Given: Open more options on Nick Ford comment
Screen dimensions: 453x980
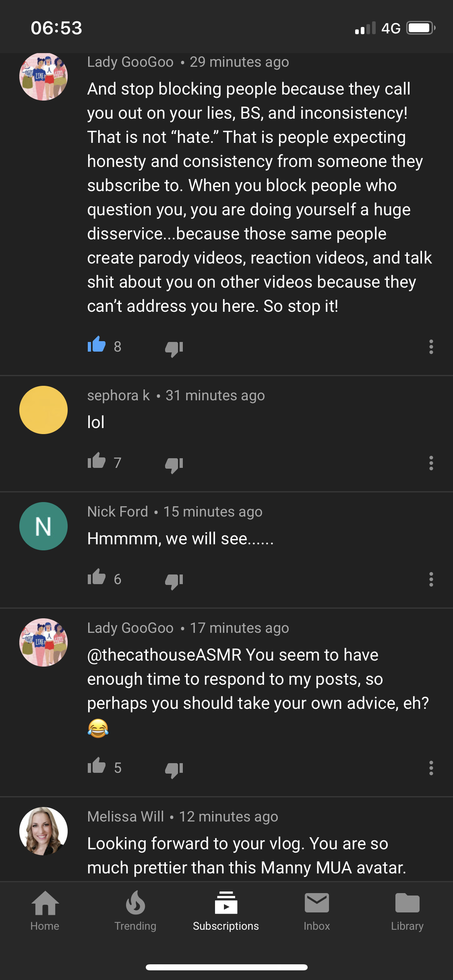Looking at the screenshot, I should pyautogui.click(x=431, y=579).
